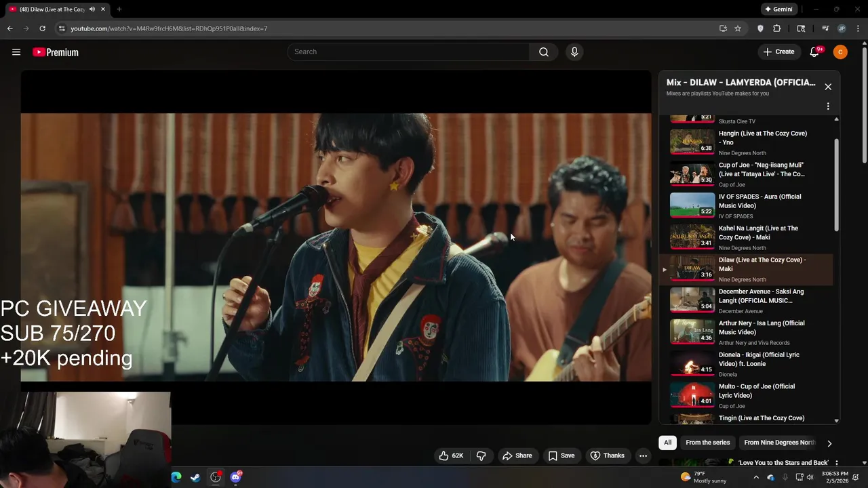868x488 pixels.
Task: Click the search magnifier button
Action: pyautogui.click(x=544, y=52)
